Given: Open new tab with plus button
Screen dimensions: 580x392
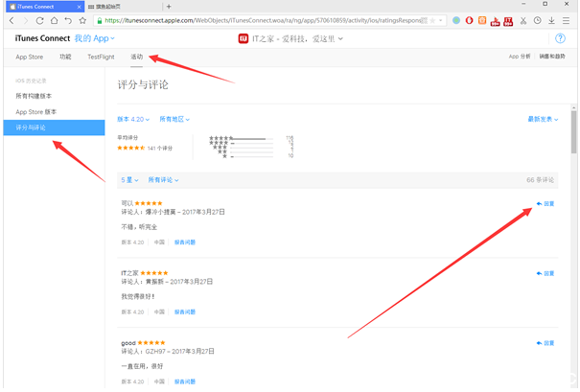Looking at the screenshot, I should pos(169,7).
